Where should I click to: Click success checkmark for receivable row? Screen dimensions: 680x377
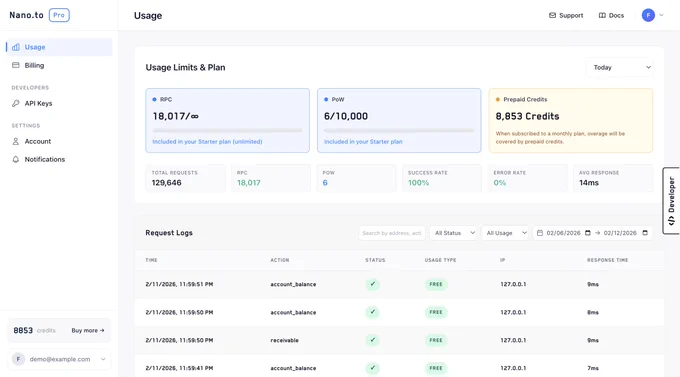pos(373,340)
